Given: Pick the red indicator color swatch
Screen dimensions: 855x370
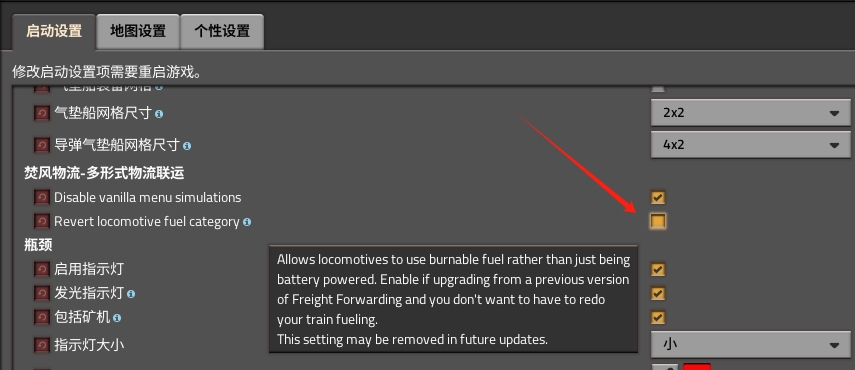Looking at the screenshot, I should (697, 367).
